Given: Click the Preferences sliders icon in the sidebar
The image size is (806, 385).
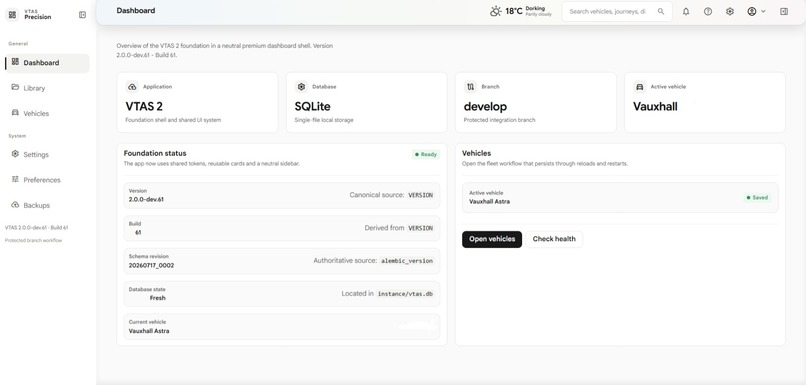Looking at the screenshot, I should (15, 179).
